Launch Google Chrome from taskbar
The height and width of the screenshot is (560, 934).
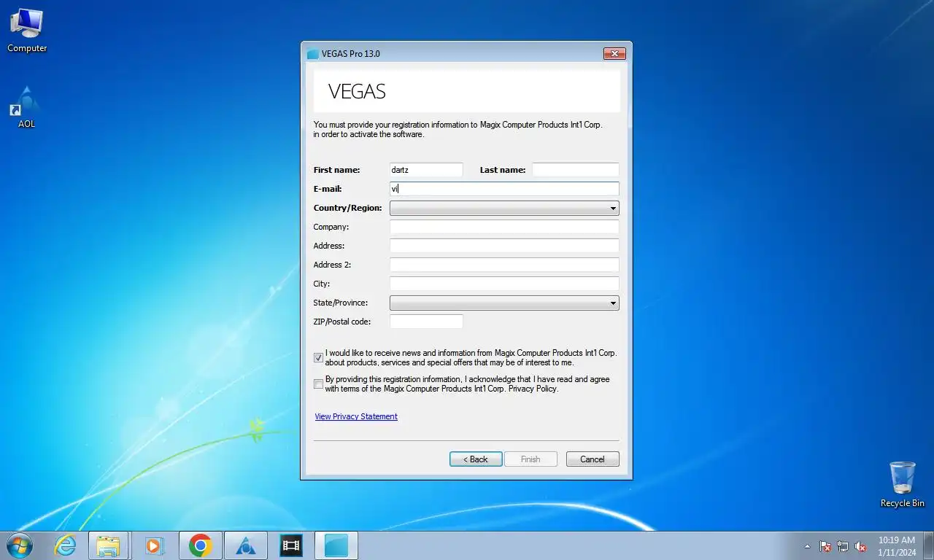tap(200, 545)
